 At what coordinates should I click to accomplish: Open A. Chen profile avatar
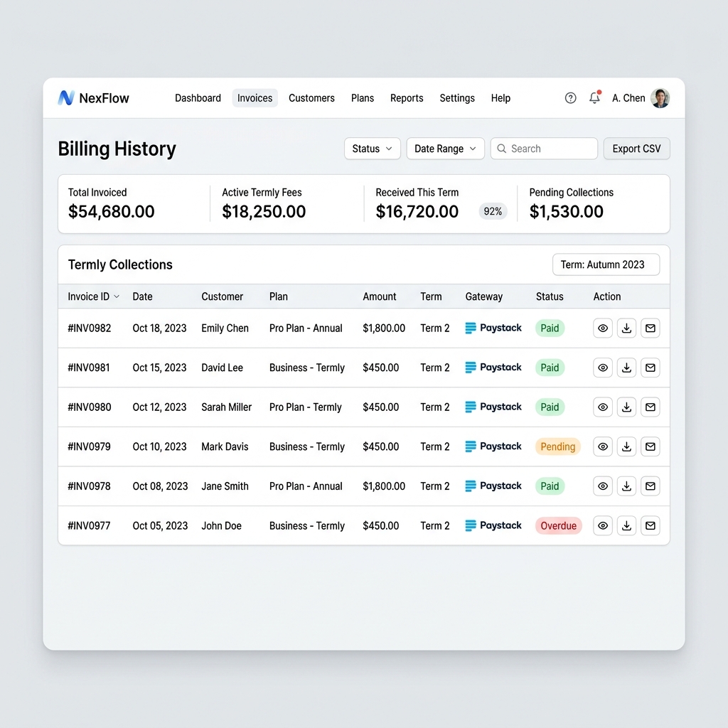tap(660, 98)
